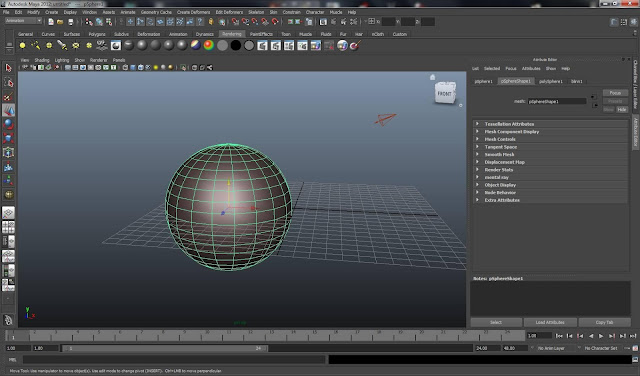Open the No Character Set dropdown
Screen dimensions: 640x376
(x=600, y=348)
